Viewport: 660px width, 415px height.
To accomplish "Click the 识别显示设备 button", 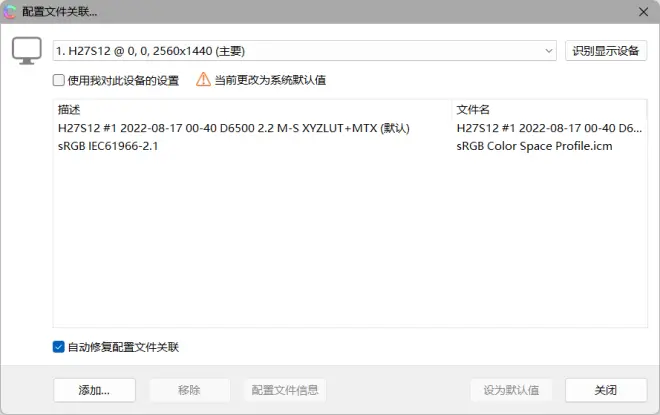I will (606, 51).
